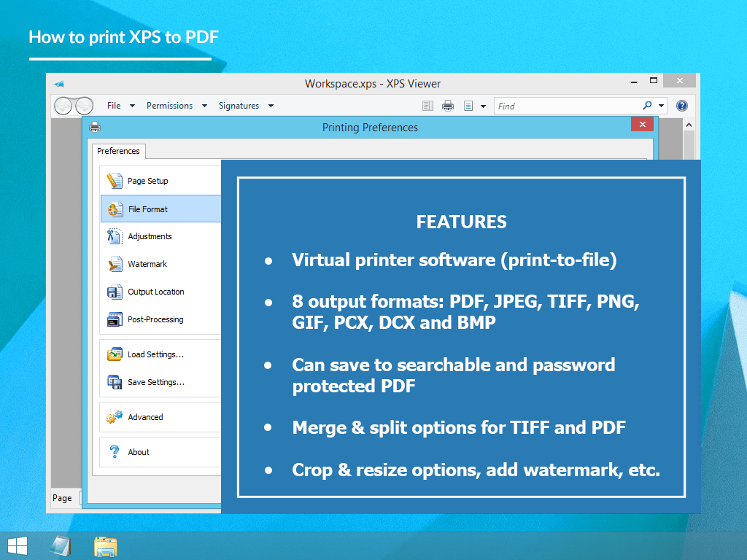747x560 pixels.
Task: Expand the Permissions dropdown arrow
Action: [204, 106]
